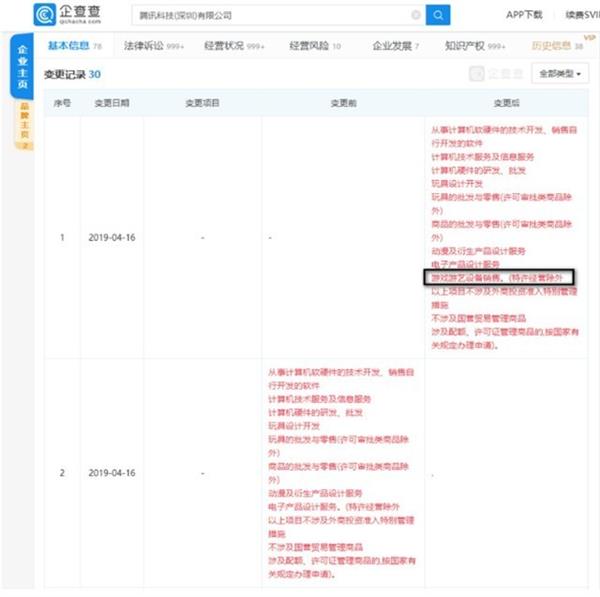Image resolution: width=600 pixels, height=597 pixels.
Task: Open the 续费SVIP link
Action: click(x=582, y=15)
